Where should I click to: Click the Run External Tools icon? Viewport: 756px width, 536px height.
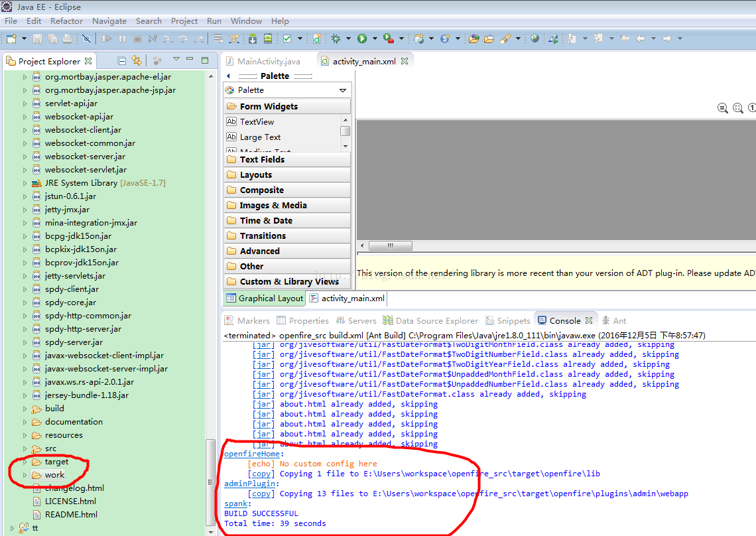(x=388, y=38)
